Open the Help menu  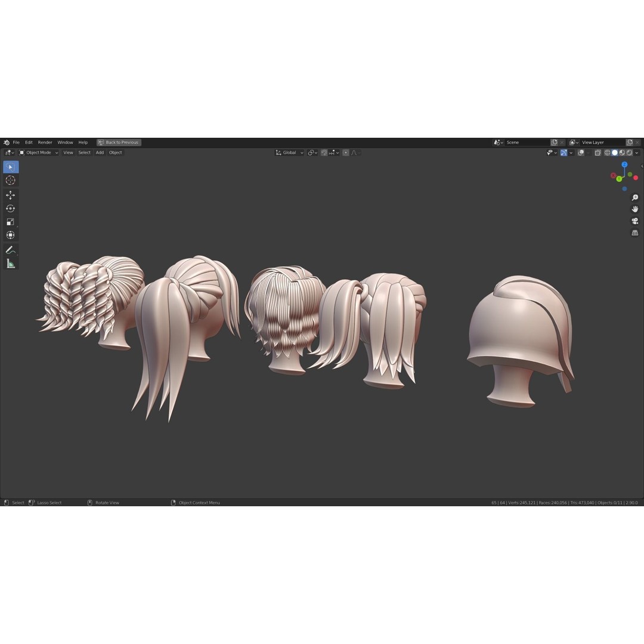click(83, 143)
